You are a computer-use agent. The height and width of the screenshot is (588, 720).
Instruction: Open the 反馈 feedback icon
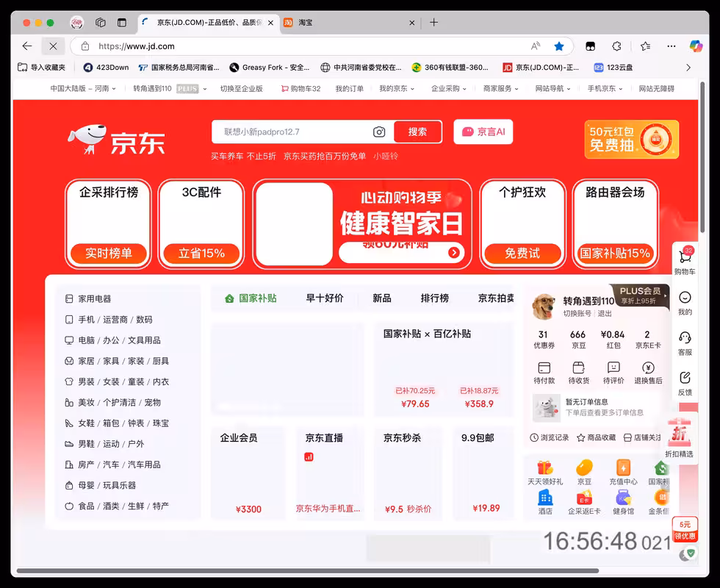click(685, 383)
